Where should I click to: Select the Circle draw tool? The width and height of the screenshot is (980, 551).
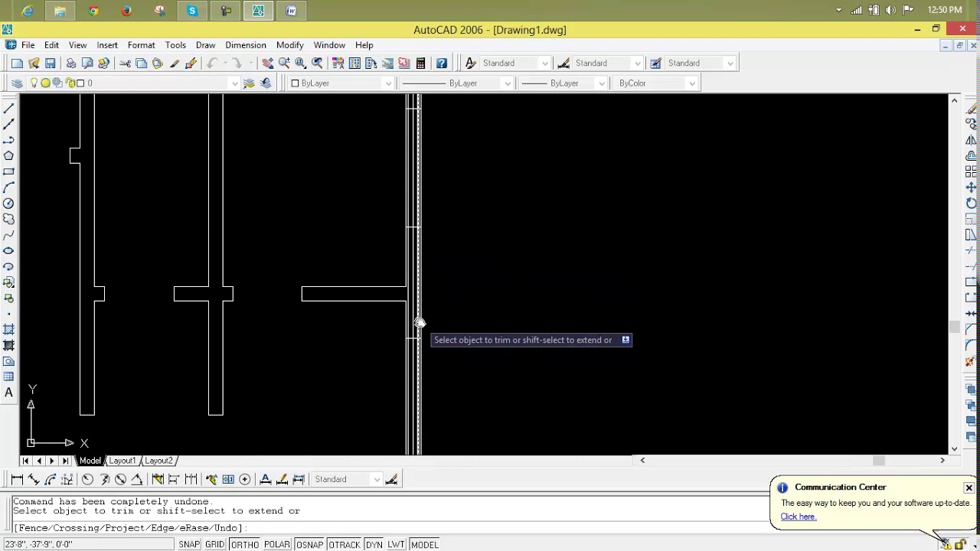coord(8,203)
